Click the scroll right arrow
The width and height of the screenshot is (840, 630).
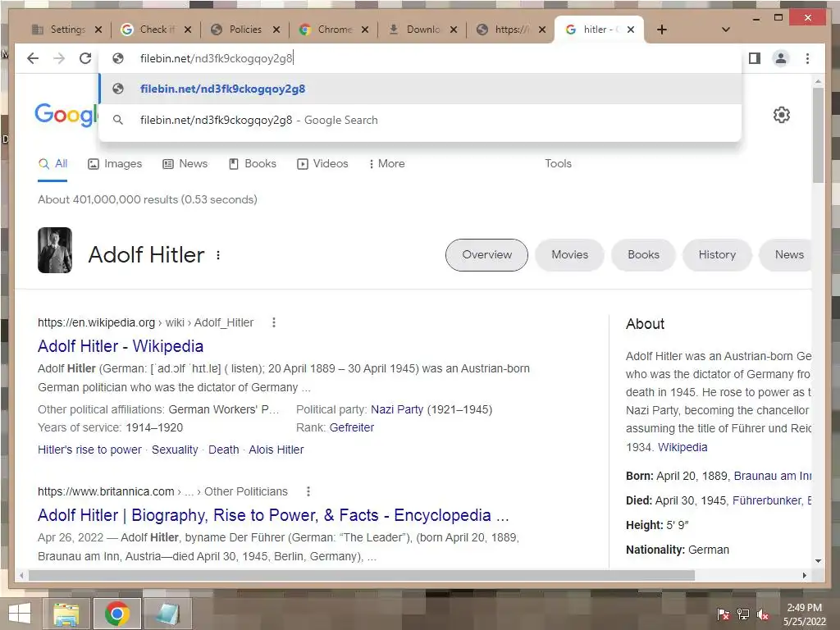(804, 575)
